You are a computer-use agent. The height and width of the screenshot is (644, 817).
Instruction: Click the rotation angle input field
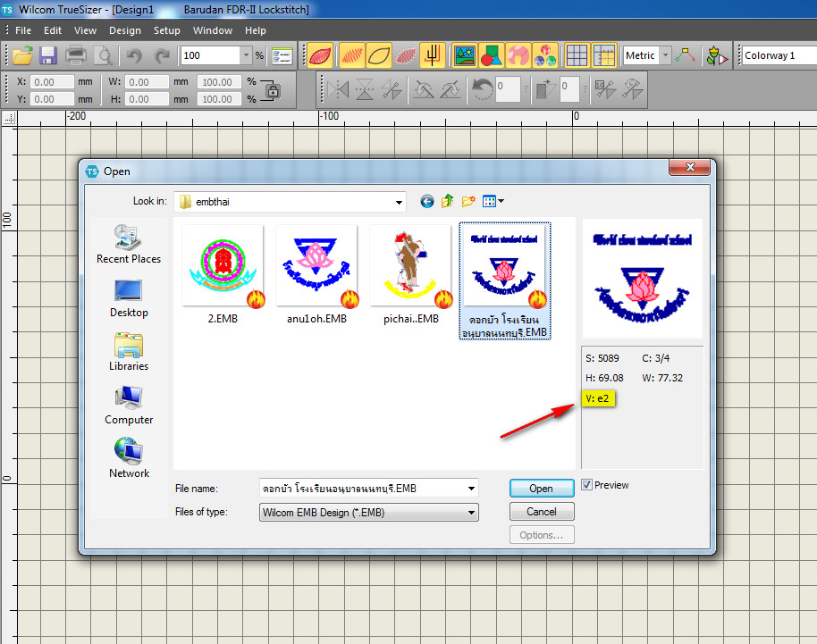[508, 89]
